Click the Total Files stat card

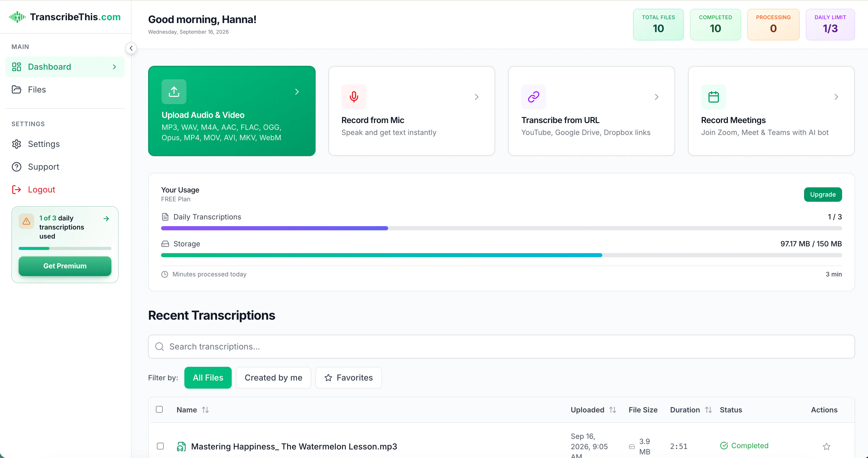pyautogui.click(x=659, y=25)
